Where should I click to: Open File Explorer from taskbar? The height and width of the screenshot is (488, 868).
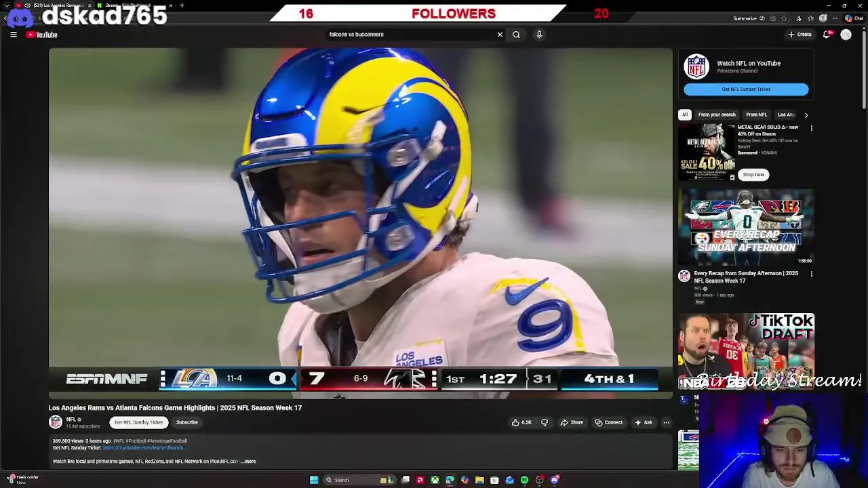(x=479, y=480)
